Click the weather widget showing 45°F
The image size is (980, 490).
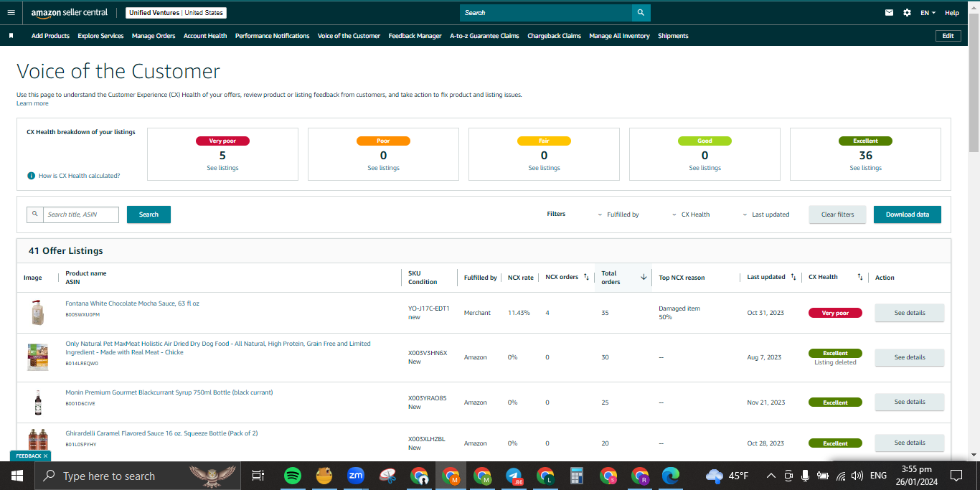click(727, 476)
